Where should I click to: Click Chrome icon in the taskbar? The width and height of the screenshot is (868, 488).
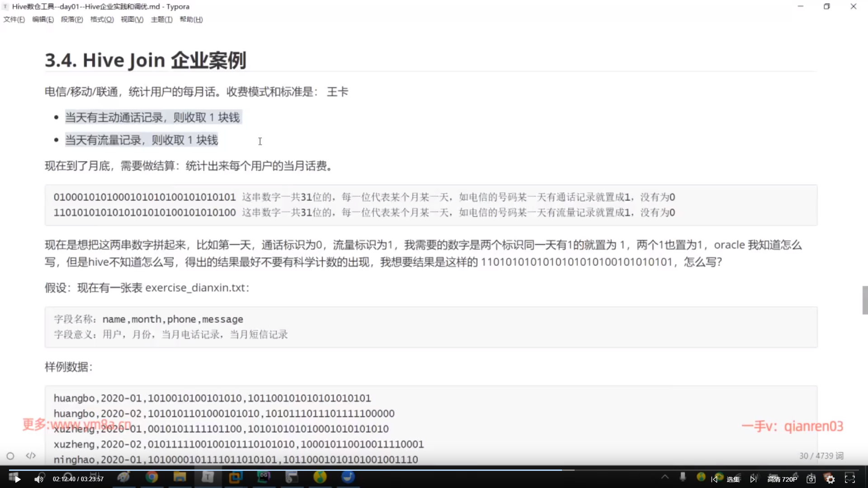(x=152, y=477)
